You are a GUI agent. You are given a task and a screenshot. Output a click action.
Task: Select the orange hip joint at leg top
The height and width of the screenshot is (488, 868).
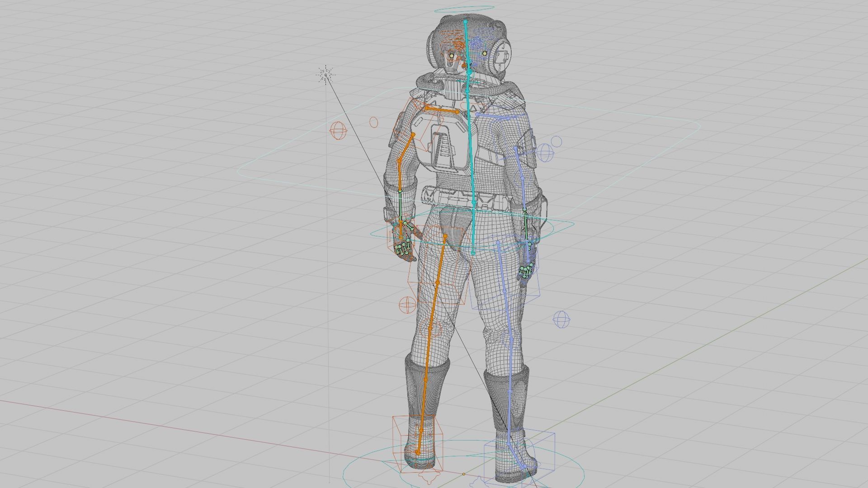445,236
